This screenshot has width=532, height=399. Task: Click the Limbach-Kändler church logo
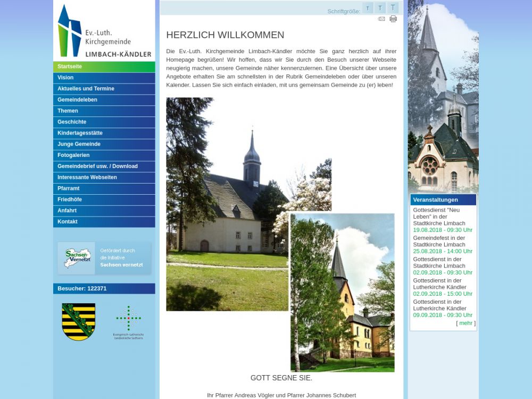pos(104,31)
